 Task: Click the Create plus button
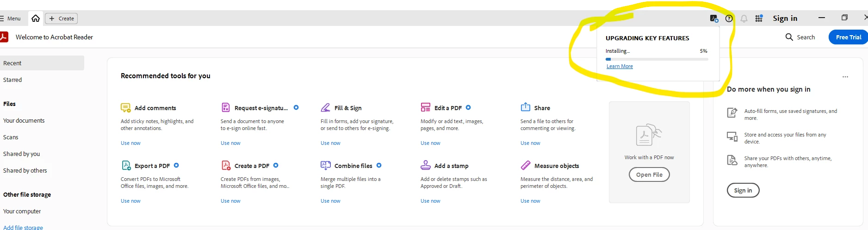[x=61, y=19]
